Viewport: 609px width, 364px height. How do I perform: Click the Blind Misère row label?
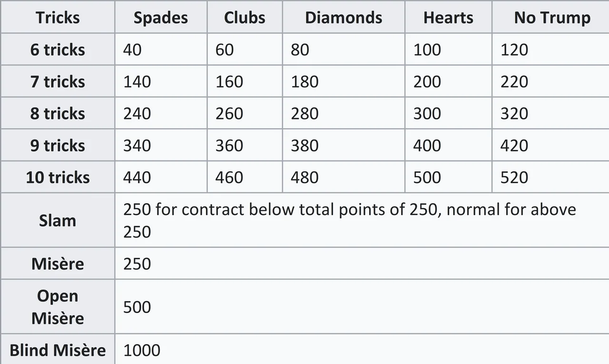pos(58,350)
